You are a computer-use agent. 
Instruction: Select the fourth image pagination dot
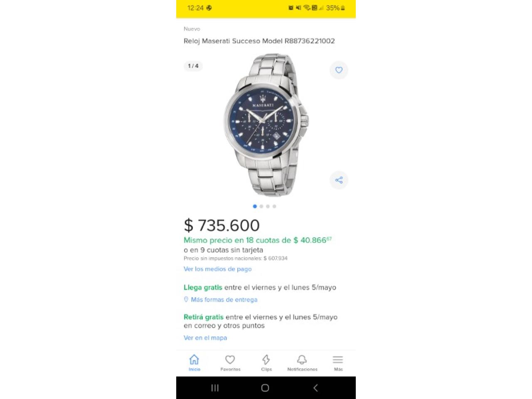274,206
